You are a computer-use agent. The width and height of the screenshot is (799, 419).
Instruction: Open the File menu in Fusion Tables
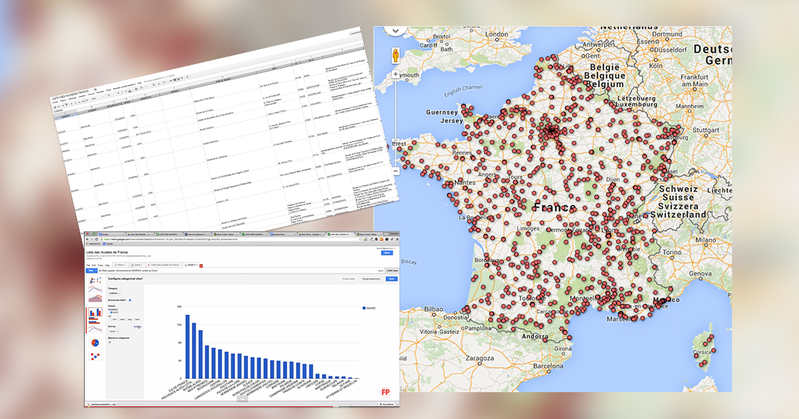[88, 265]
